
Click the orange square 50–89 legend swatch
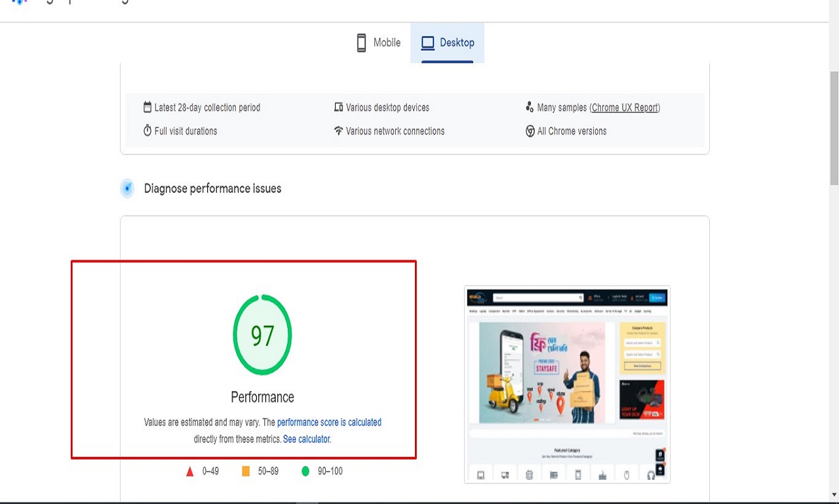pos(246,471)
